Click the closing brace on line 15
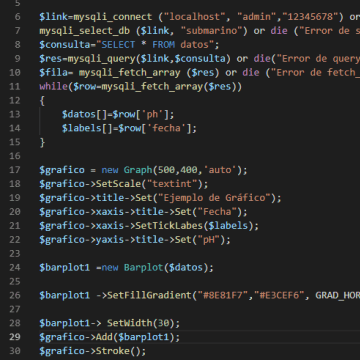 [x=42, y=142]
